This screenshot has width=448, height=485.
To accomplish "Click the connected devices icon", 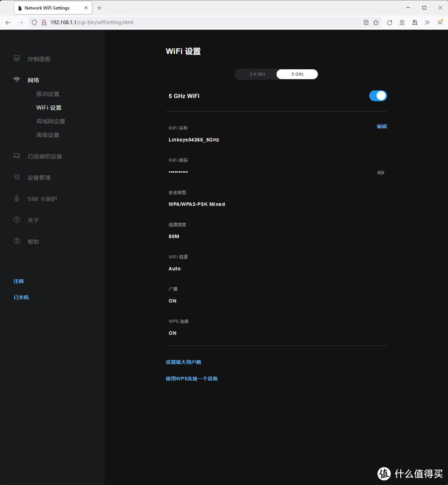I will [17, 156].
